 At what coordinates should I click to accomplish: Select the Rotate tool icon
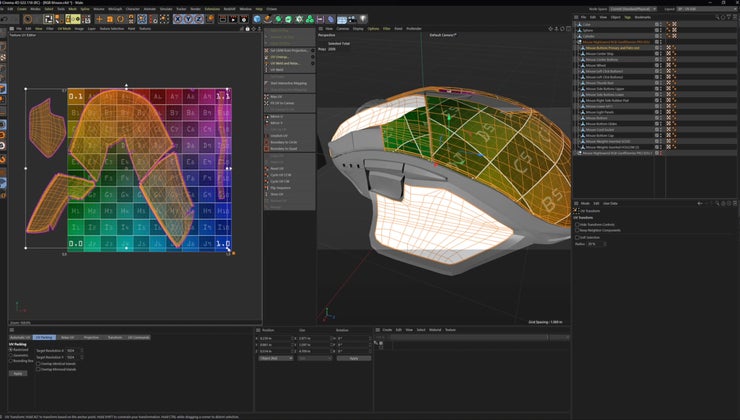coord(120,19)
